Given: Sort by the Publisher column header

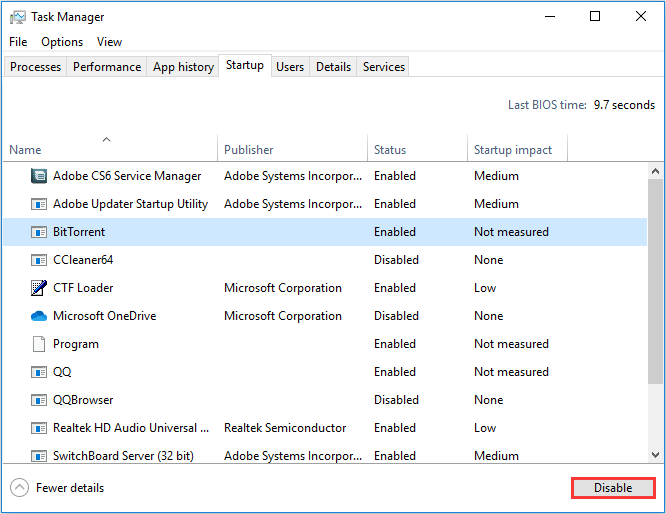Looking at the screenshot, I should 292,148.
